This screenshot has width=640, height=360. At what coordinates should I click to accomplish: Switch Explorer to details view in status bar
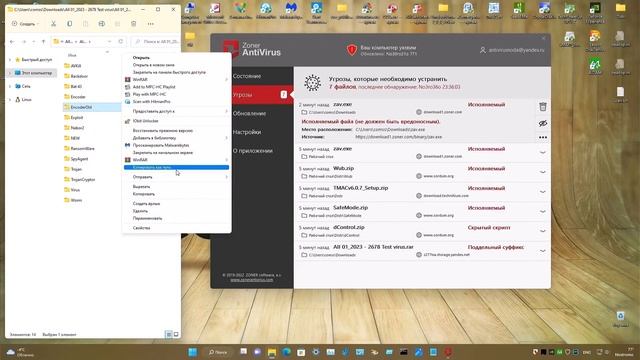169,335
